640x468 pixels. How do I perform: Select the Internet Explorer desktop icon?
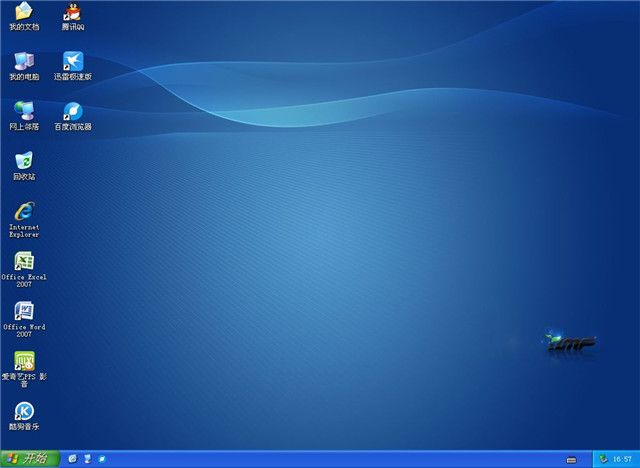24,211
